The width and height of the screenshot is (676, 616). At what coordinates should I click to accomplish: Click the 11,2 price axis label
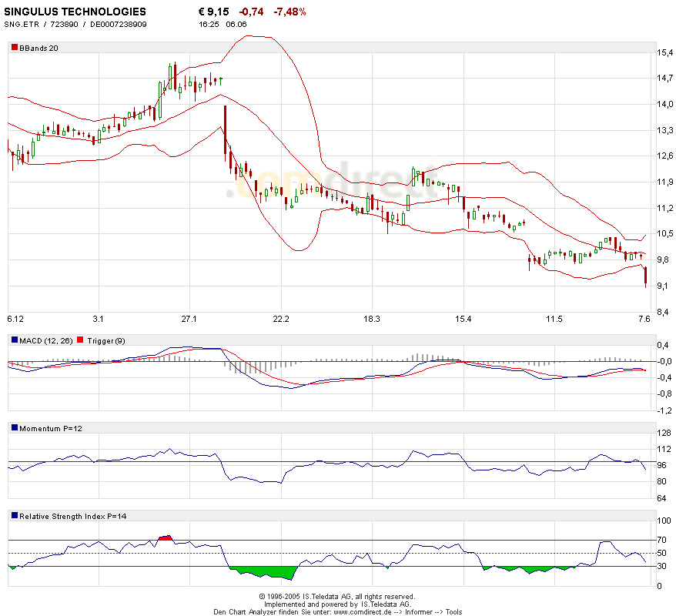point(664,208)
